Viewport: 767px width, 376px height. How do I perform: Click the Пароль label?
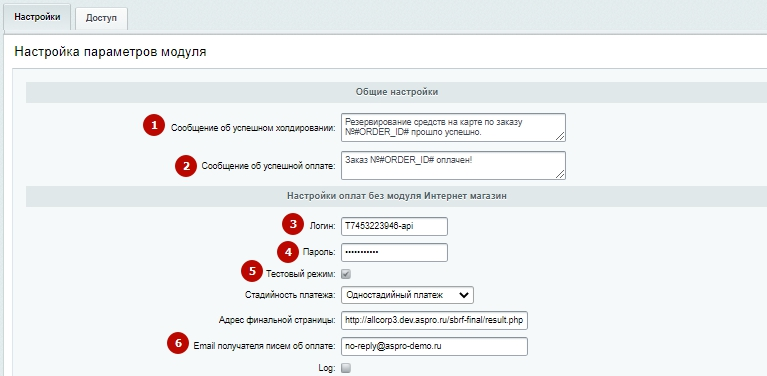[319, 252]
